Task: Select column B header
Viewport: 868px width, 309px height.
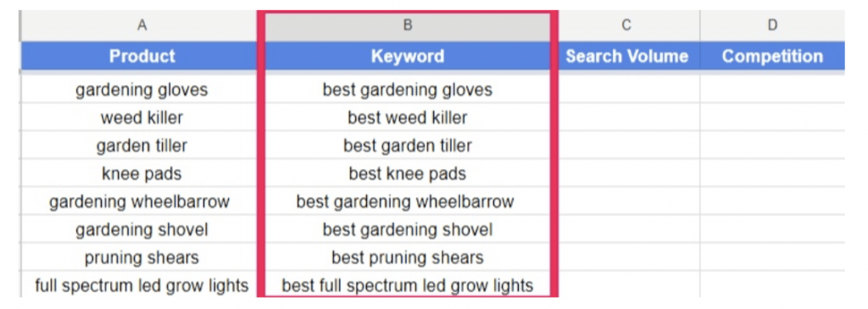Action: [x=408, y=25]
